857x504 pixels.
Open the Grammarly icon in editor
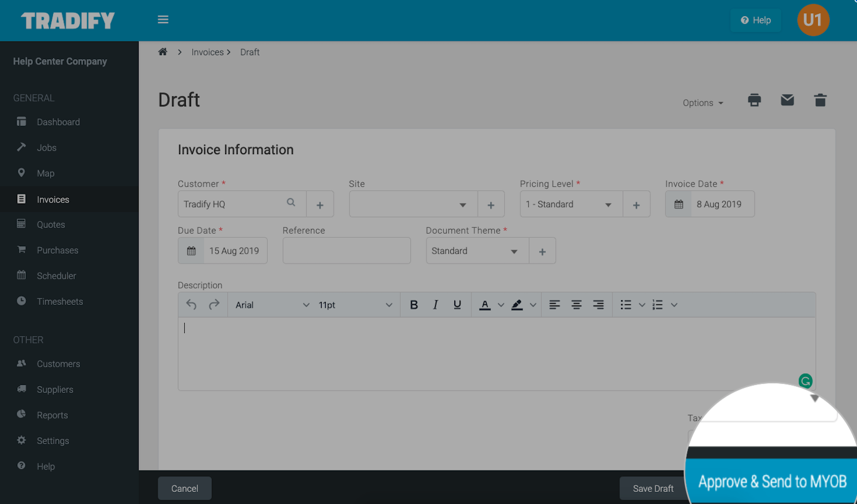(x=805, y=380)
